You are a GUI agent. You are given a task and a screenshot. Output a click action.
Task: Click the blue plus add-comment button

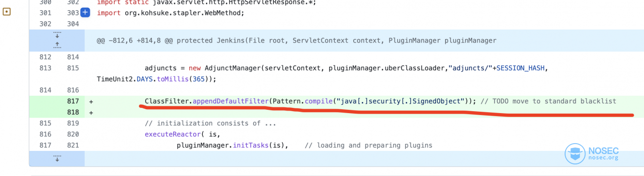(85, 13)
